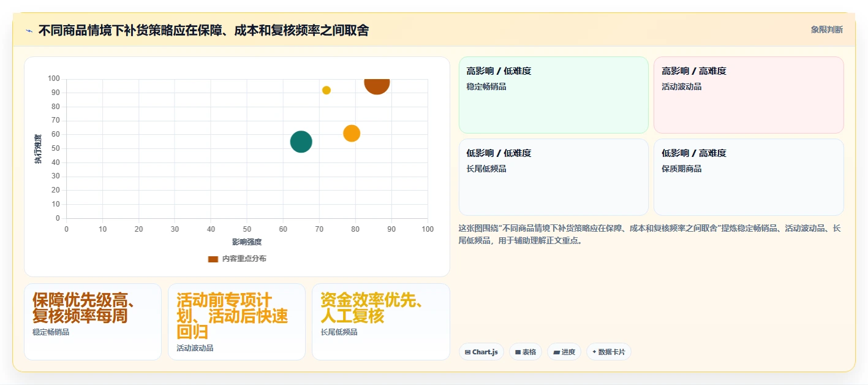
Task: Click the Chart.js tag chip
Action: pos(481,352)
